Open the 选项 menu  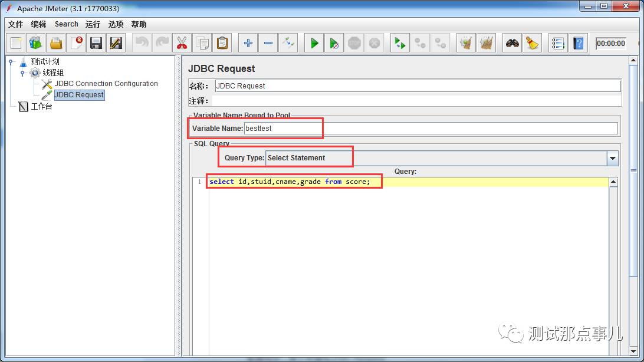[116, 24]
